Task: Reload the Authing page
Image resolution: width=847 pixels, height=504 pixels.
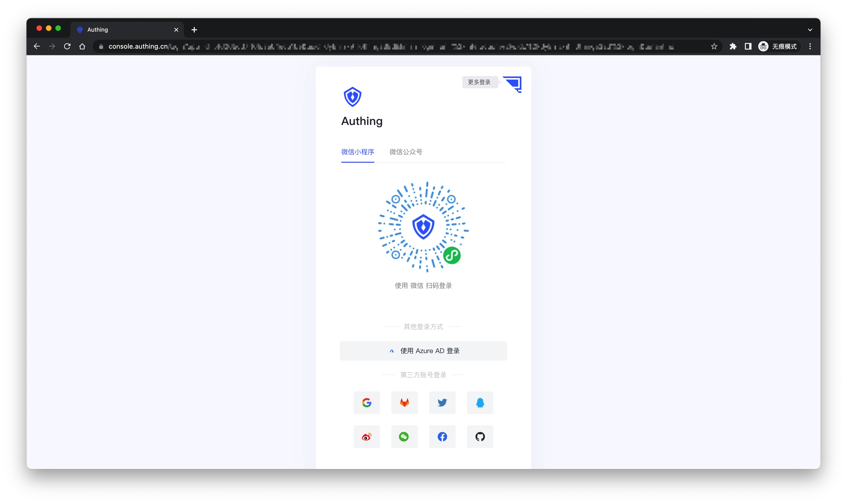Action: (67, 47)
